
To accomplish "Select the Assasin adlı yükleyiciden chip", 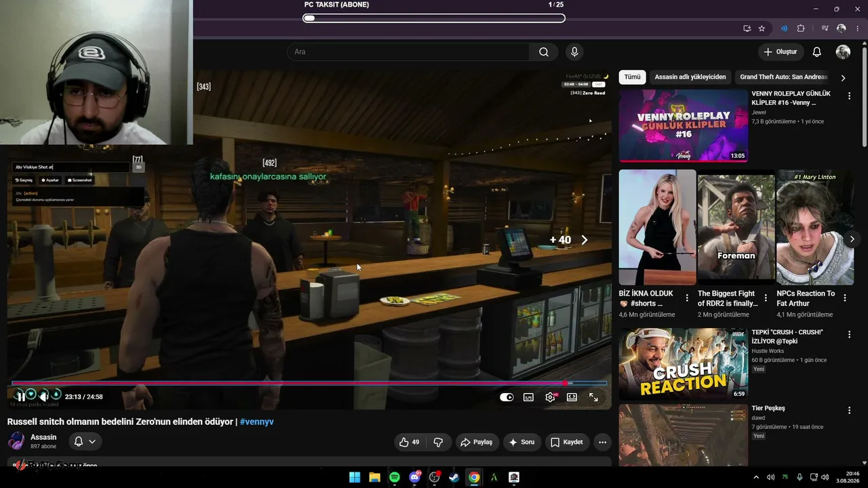I will tap(690, 77).
